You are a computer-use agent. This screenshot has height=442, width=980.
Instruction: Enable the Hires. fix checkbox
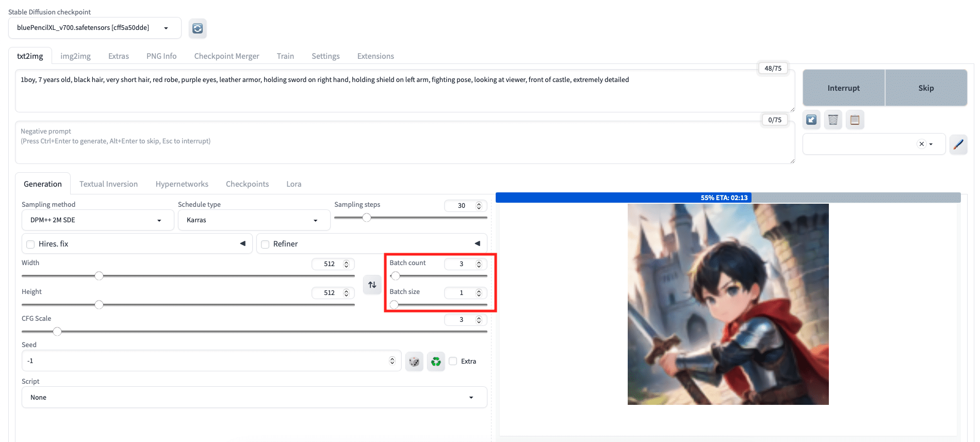(x=31, y=244)
